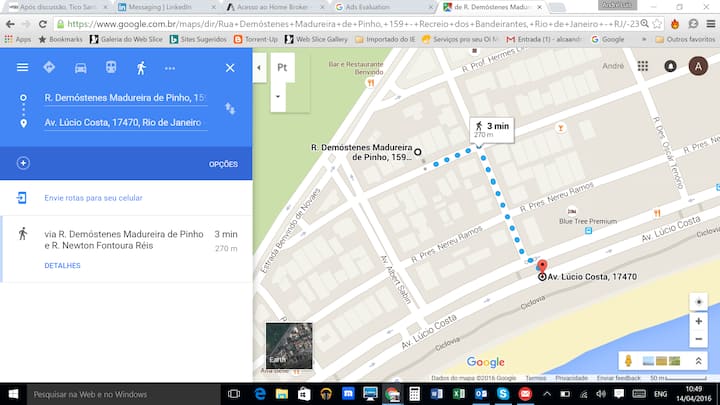This screenshot has height=405, width=720.
Task: Click the my-location target button on map
Action: (699, 302)
